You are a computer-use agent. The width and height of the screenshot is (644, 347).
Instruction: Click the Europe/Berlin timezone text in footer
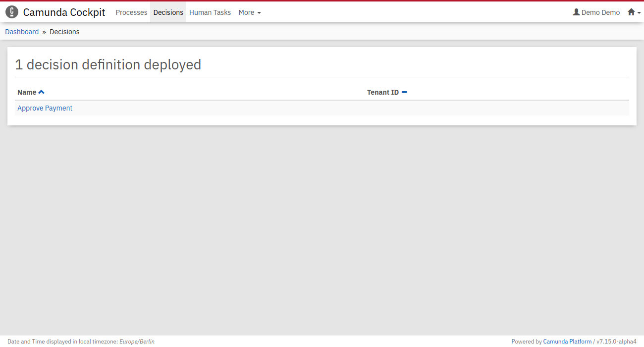point(137,342)
